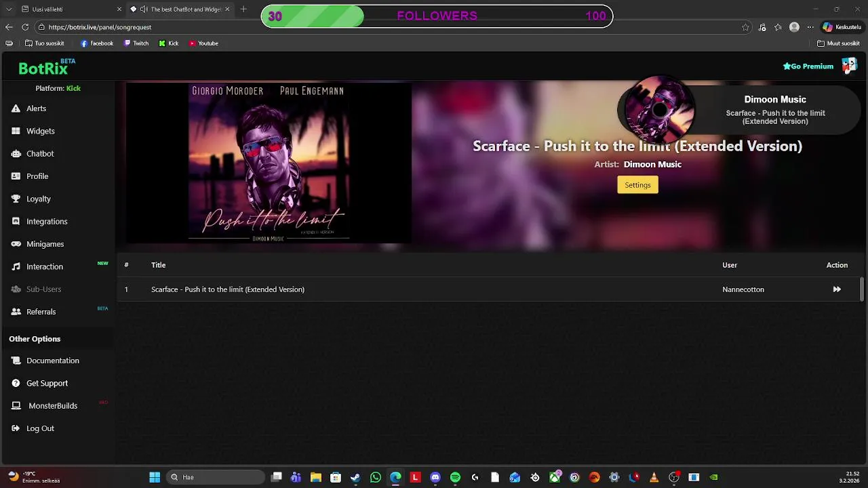Click the Dimoon Music artist name
Screen dimensions: 868x488
[652, 164]
